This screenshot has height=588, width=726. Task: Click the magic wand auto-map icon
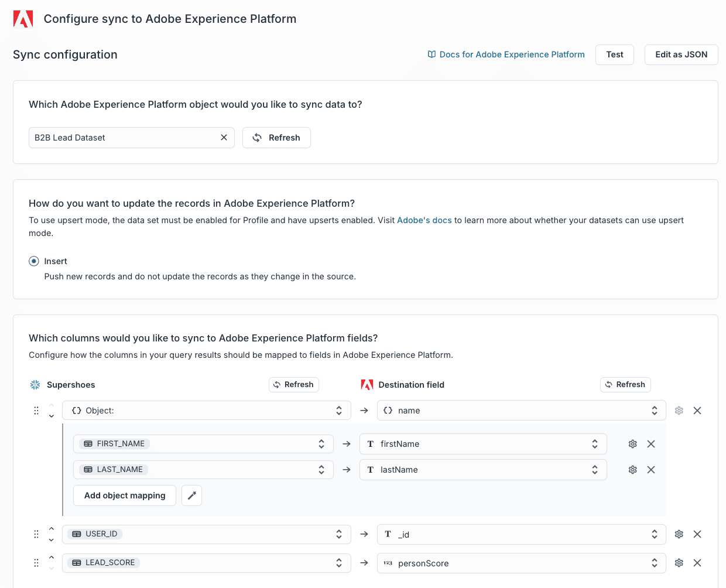point(191,495)
